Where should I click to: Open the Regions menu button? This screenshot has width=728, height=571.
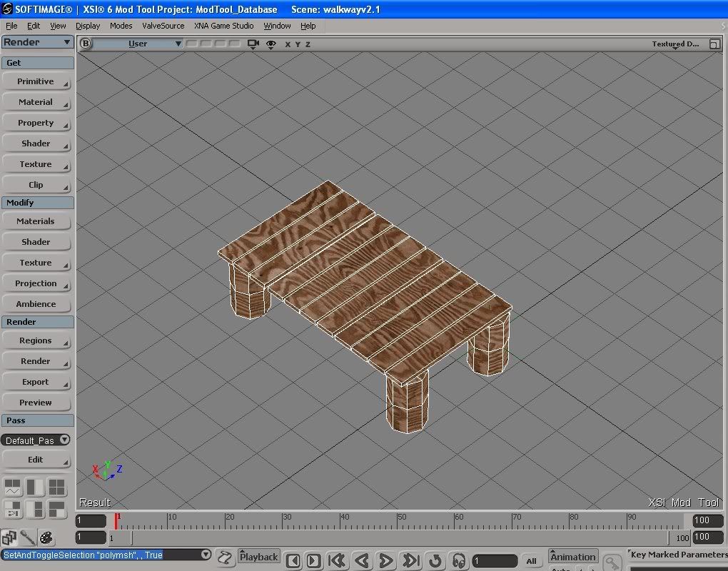pos(36,340)
